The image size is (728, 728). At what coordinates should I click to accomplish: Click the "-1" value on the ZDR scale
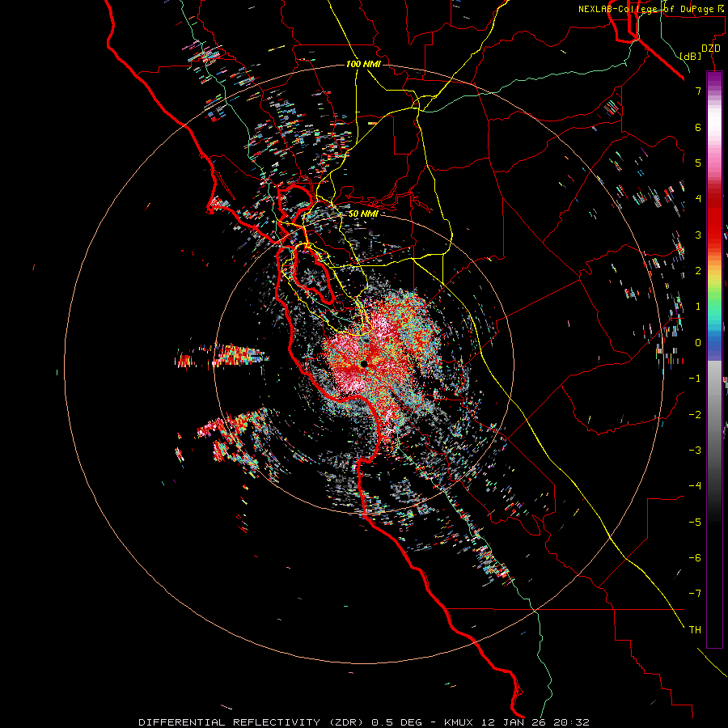(695, 379)
